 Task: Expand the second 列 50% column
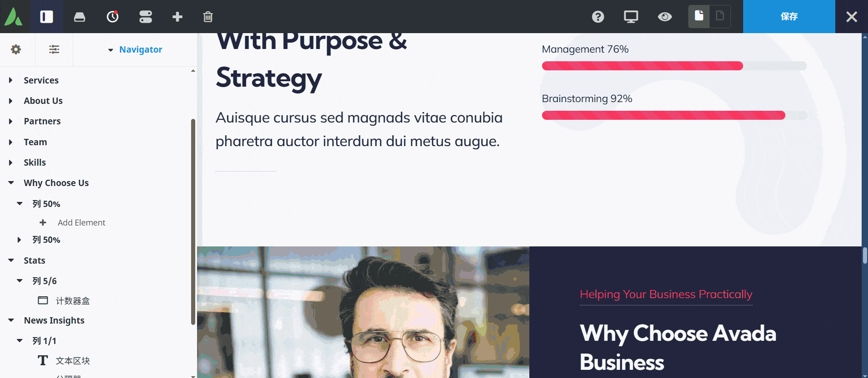click(x=19, y=240)
